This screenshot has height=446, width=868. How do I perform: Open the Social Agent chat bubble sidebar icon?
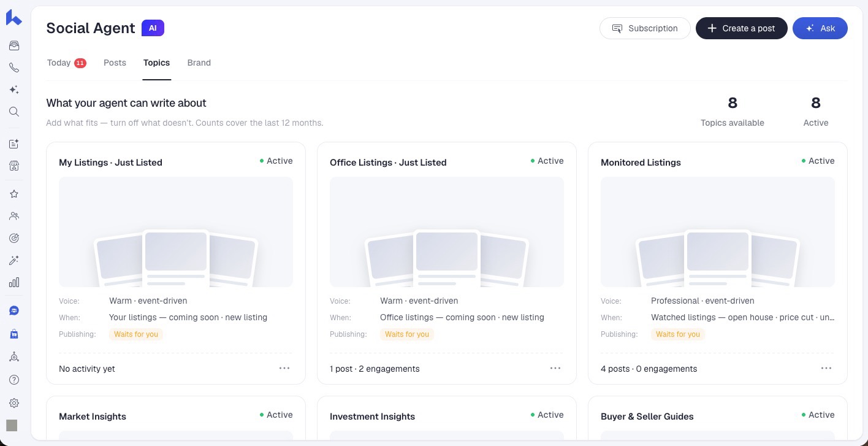coord(13,311)
